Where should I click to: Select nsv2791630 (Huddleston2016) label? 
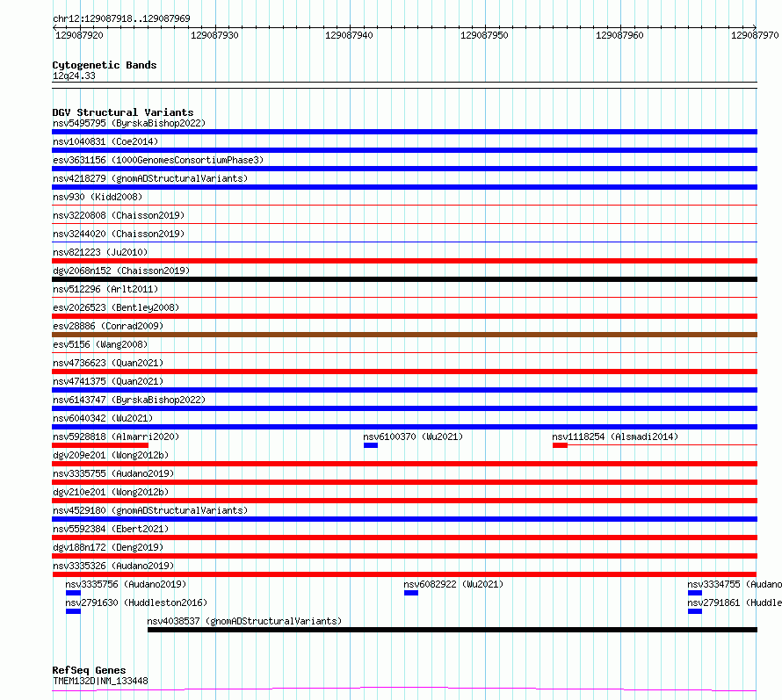tap(136, 603)
